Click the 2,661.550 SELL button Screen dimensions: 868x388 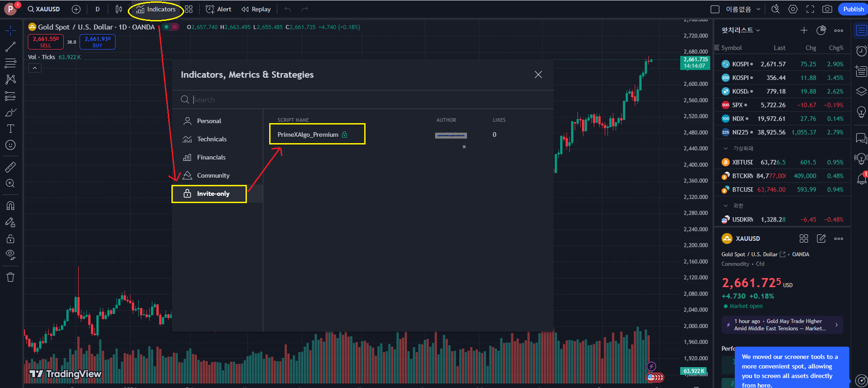point(46,42)
